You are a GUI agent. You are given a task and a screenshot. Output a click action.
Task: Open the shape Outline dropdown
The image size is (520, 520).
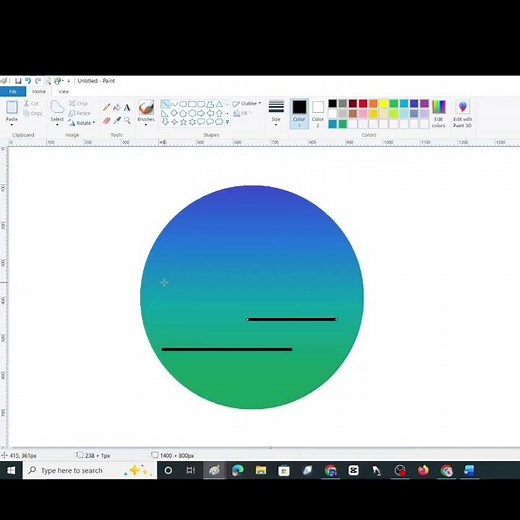pyautogui.click(x=247, y=104)
